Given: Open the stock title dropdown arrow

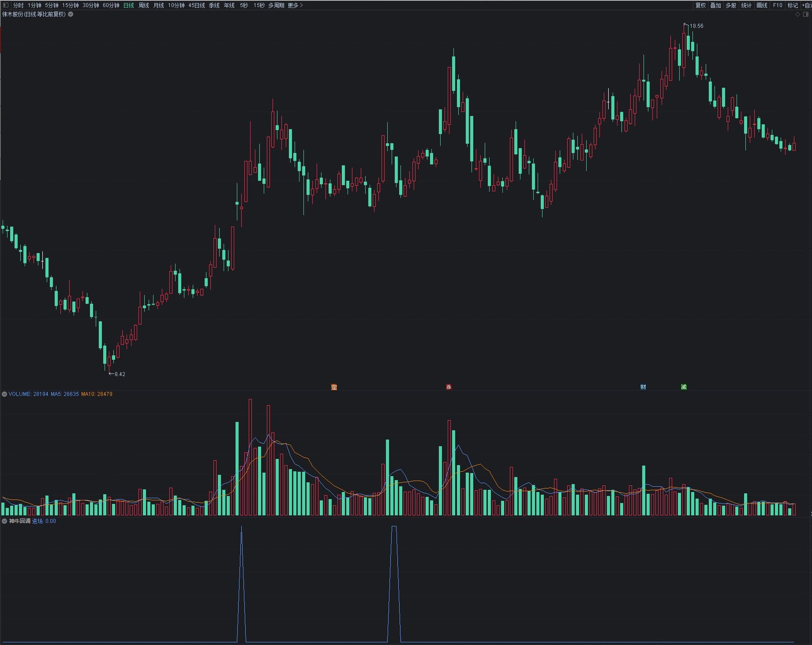Looking at the screenshot, I should click(x=71, y=14).
